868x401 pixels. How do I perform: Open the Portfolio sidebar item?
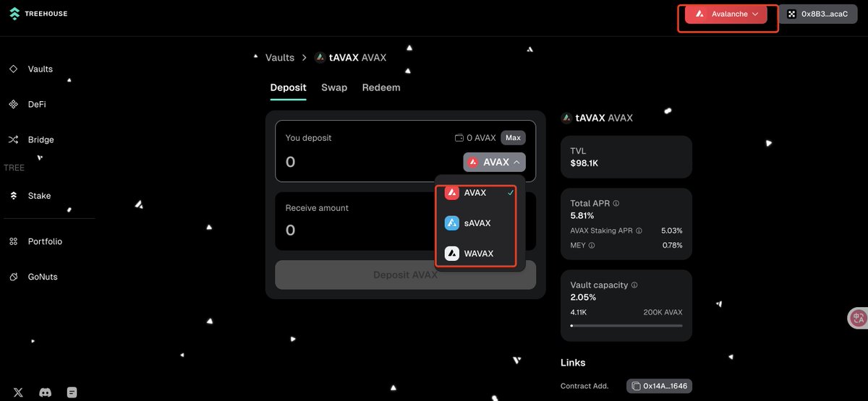point(45,242)
